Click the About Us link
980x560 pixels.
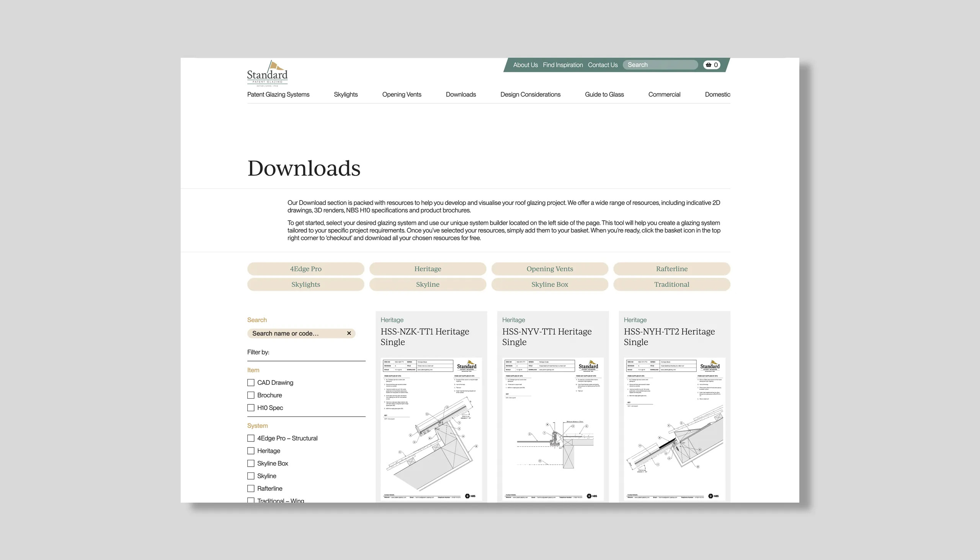[525, 65]
